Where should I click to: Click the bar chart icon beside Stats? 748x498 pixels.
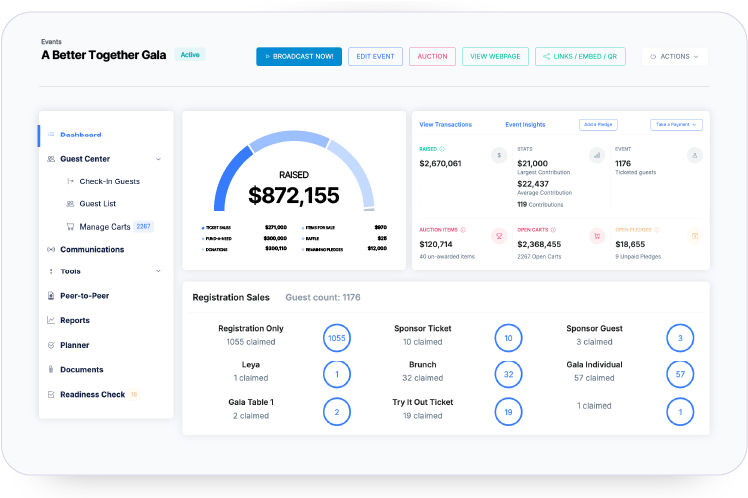click(597, 155)
